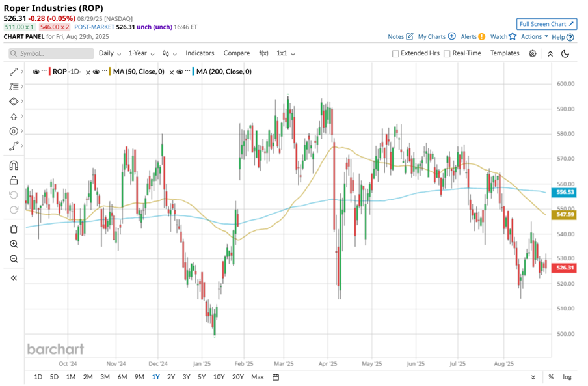Expand the trend line tool submenu arrow
The height and width of the screenshot is (386, 588).
click(22, 71)
